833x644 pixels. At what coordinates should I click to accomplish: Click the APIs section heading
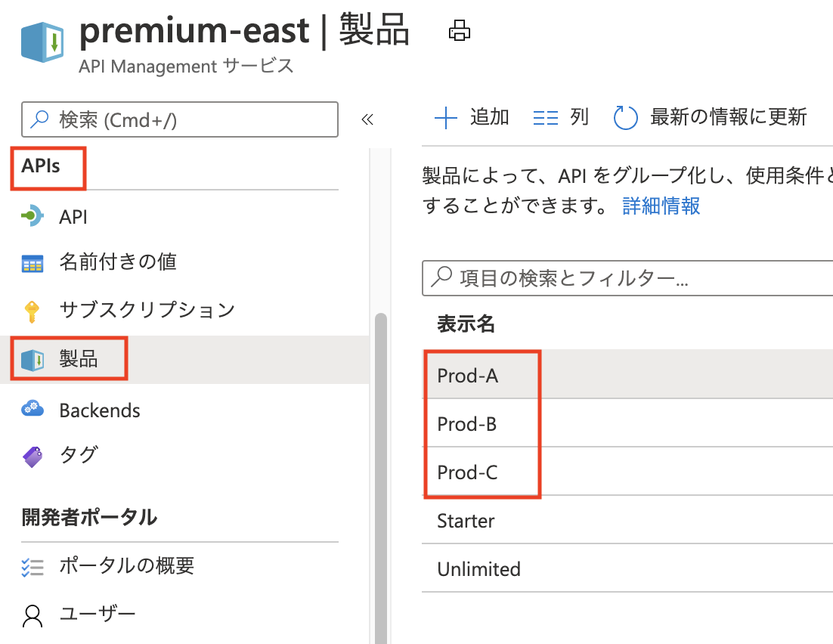click(x=41, y=166)
